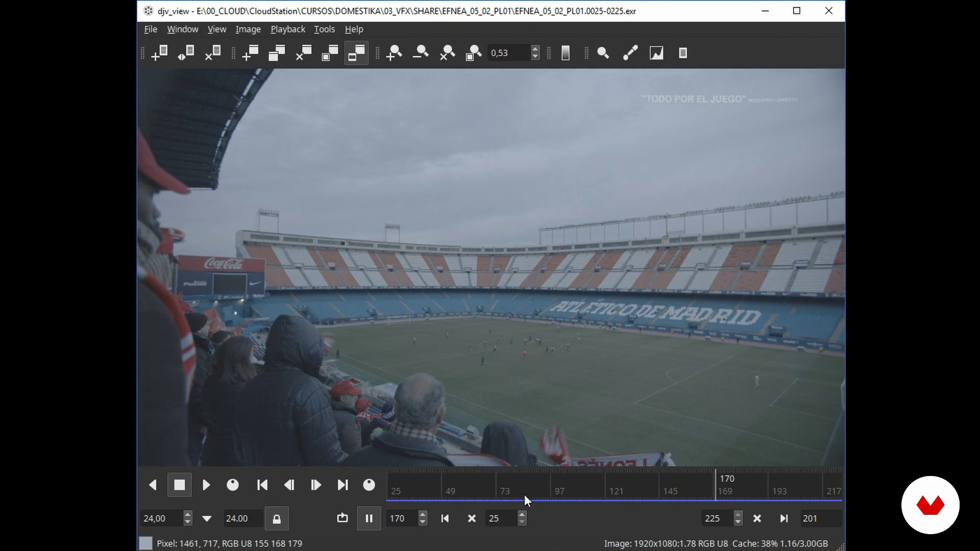Click the Pixel 1461, 717 status readout
The height and width of the screenshot is (551, 980).
pyautogui.click(x=229, y=544)
